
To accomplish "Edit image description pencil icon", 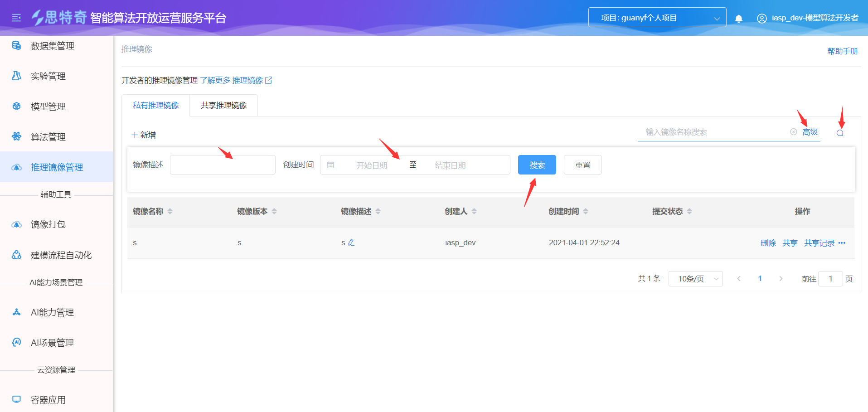I will point(351,242).
